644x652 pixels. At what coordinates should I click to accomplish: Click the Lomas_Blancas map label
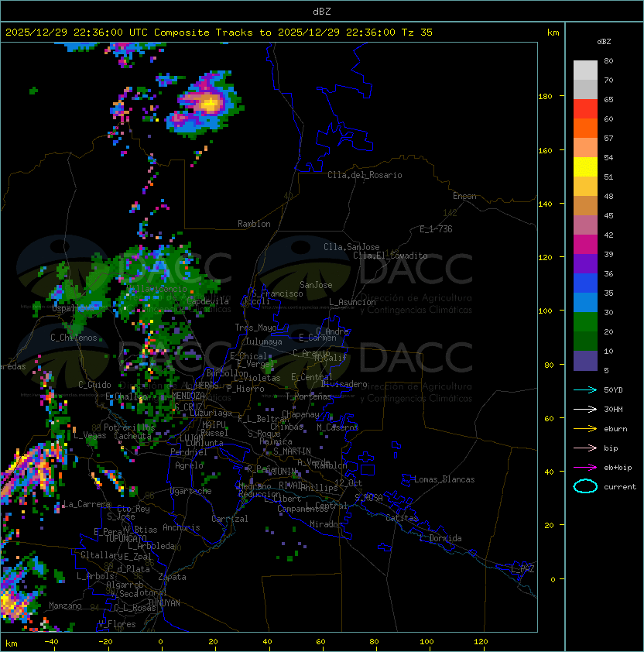tap(444, 479)
